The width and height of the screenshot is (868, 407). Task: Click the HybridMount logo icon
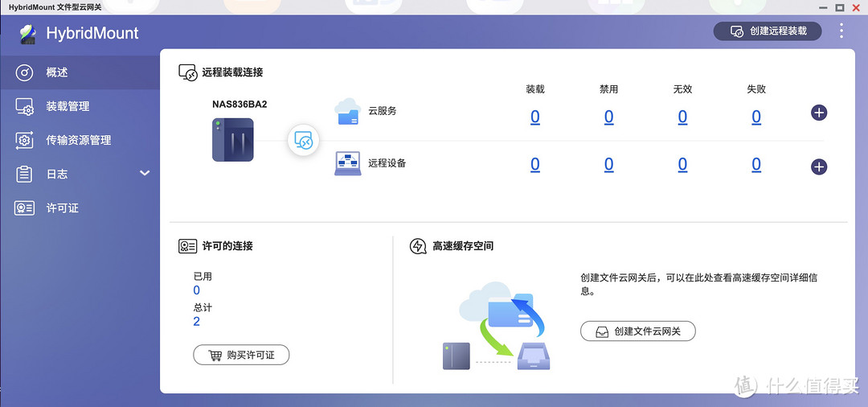27,33
